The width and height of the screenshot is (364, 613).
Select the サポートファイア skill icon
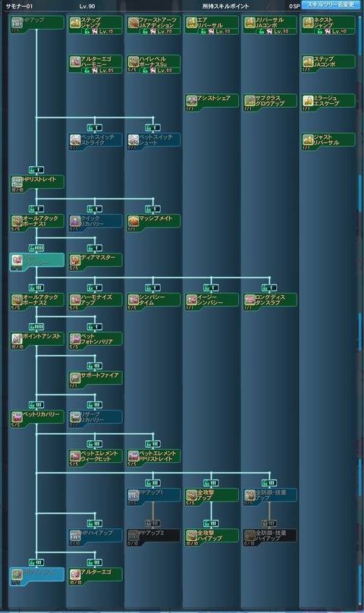[x=74, y=378]
